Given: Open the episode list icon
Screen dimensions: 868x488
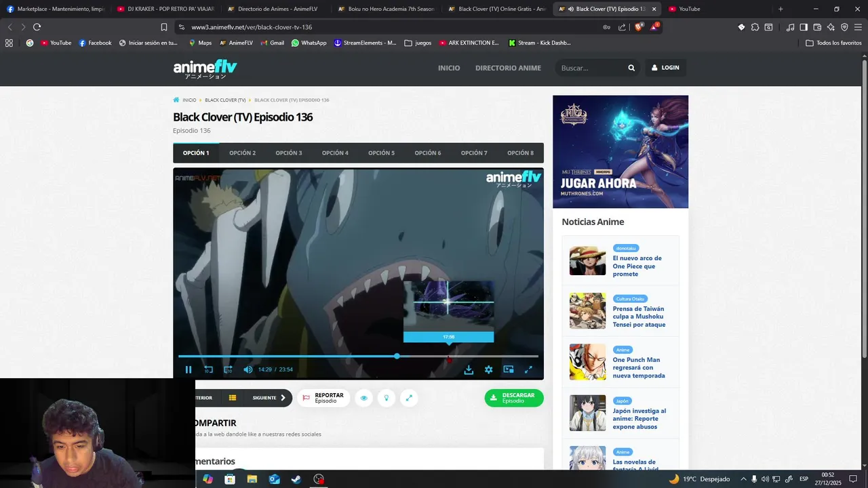Looking at the screenshot, I should tap(233, 398).
